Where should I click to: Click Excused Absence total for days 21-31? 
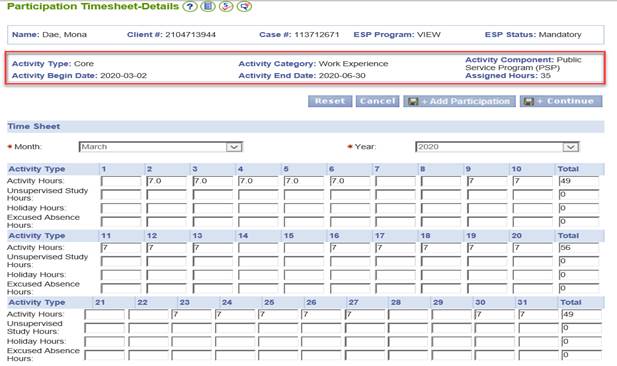pyautogui.click(x=581, y=355)
